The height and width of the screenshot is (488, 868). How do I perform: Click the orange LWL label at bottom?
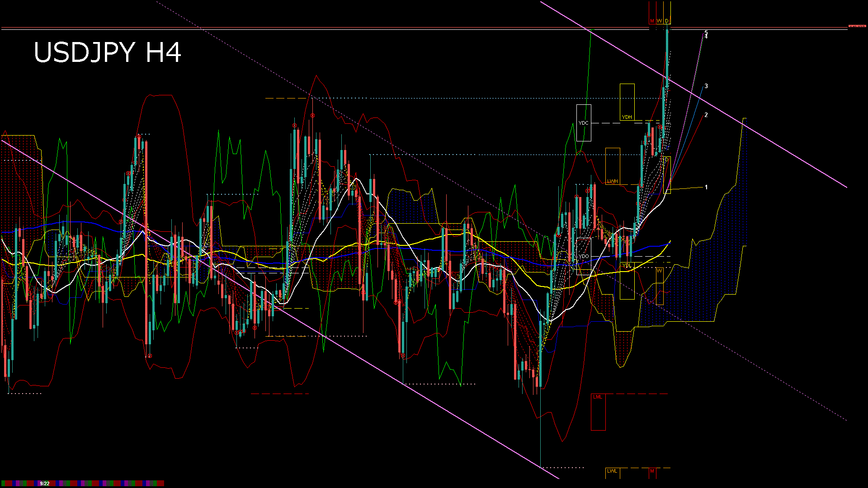pyautogui.click(x=612, y=471)
